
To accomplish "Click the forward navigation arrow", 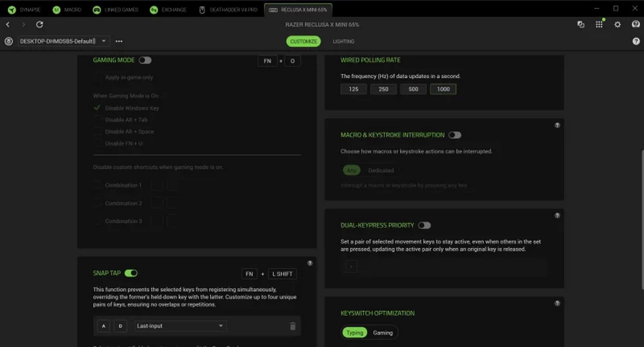I will (23, 25).
